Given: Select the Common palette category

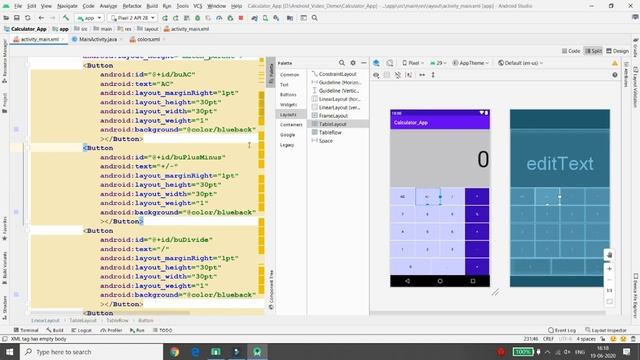Looking at the screenshot, I should point(289,75).
